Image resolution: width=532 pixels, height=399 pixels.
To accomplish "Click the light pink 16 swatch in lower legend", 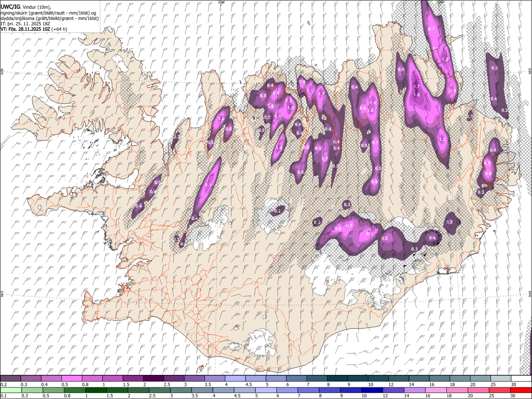I will click(x=436, y=390).
